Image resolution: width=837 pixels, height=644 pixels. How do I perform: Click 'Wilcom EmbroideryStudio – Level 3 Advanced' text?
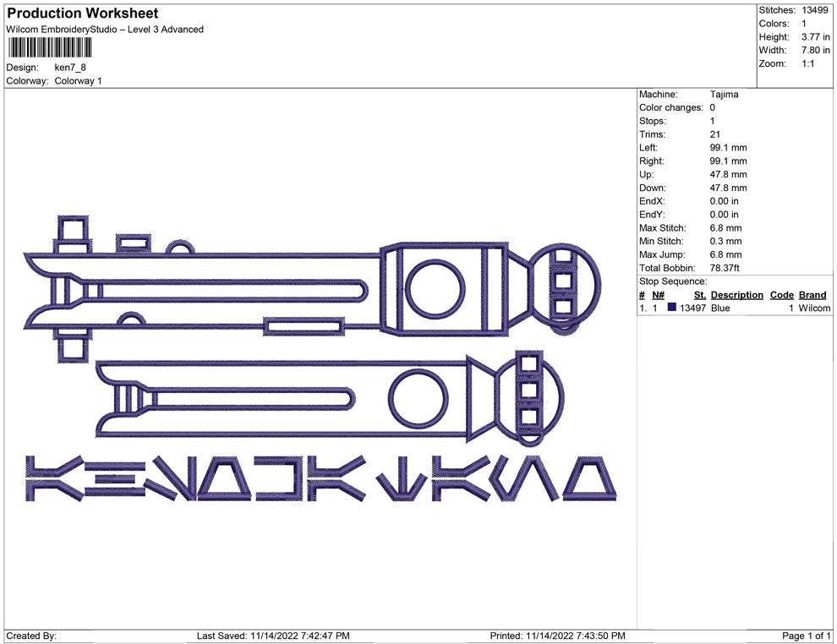coord(105,30)
